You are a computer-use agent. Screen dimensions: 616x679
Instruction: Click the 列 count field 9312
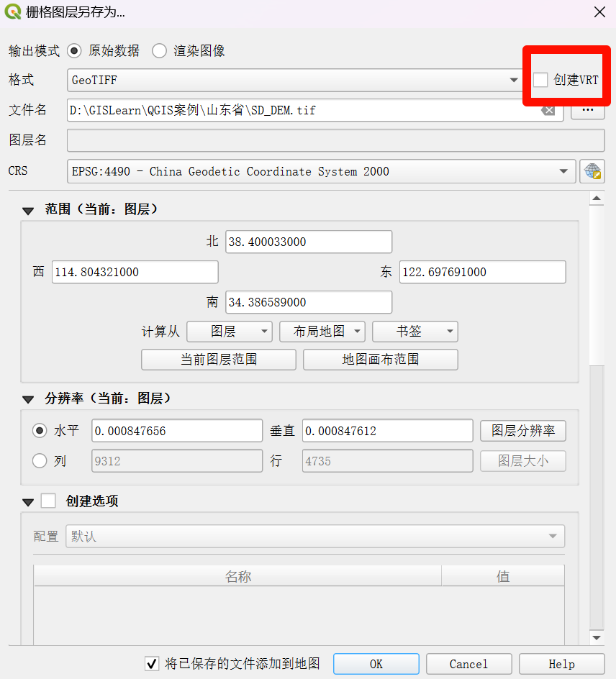point(177,461)
